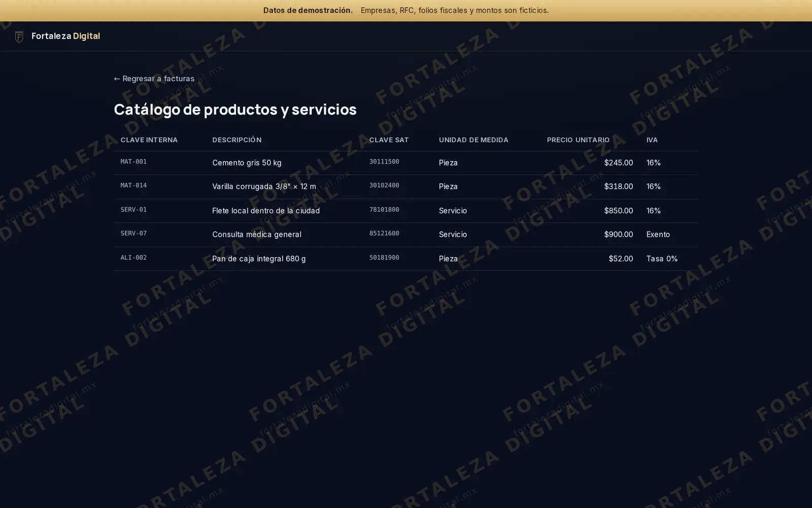Image resolution: width=812 pixels, height=508 pixels.
Task: Click price $900.00
Action: tap(618, 234)
